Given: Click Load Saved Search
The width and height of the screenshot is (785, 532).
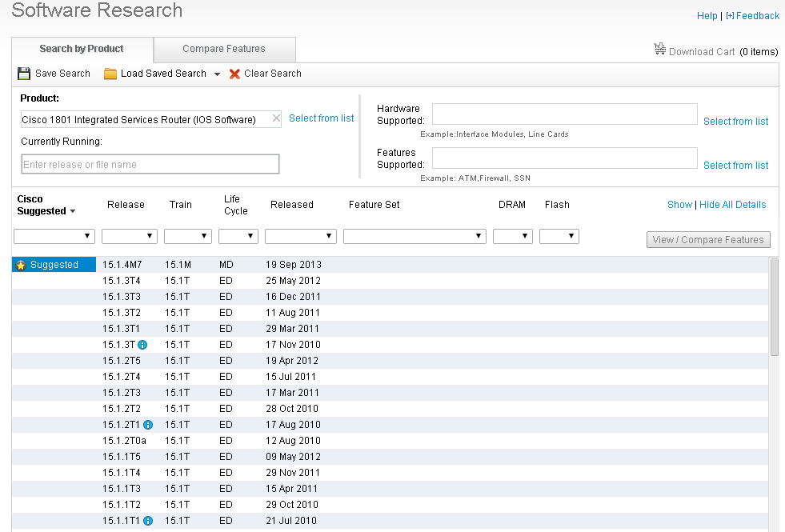Looking at the screenshot, I should (x=163, y=74).
